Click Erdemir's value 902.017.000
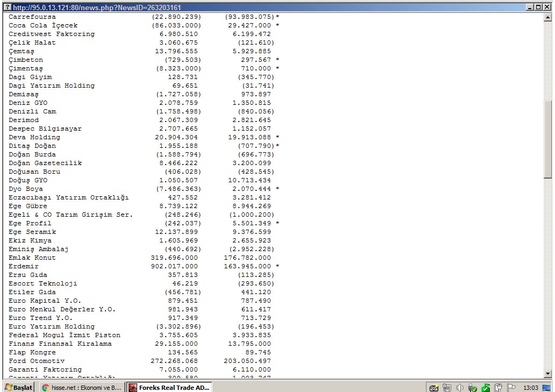The width and height of the screenshot is (555, 392). pos(174,266)
